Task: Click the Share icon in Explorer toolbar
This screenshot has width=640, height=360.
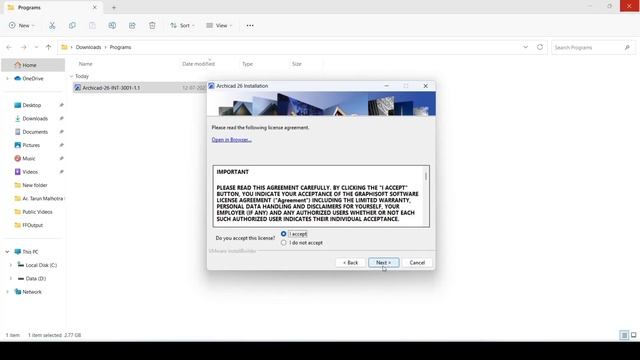Action: point(132,25)
